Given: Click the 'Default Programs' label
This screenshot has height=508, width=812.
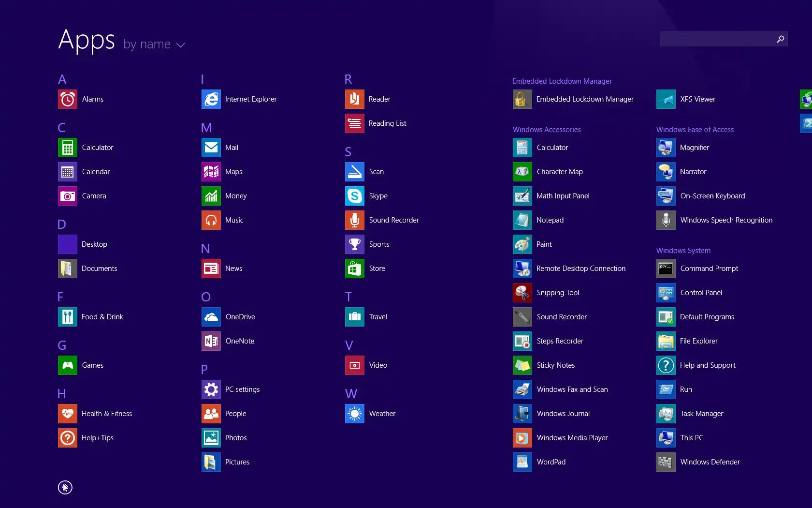Looking at the screenshot, I should pos(707,317).
